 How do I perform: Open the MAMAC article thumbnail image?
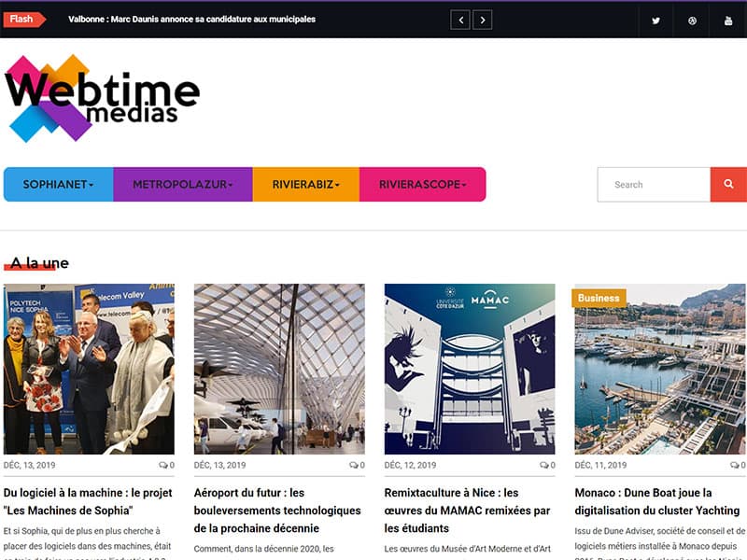click(470, 369)
